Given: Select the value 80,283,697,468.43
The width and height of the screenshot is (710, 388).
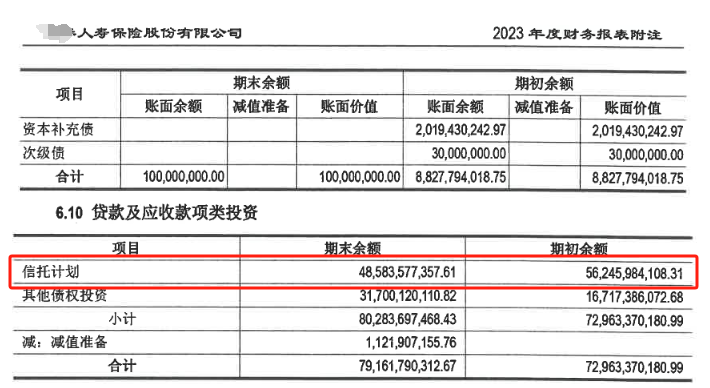Looking at the screenshot, I should (408, 319).
